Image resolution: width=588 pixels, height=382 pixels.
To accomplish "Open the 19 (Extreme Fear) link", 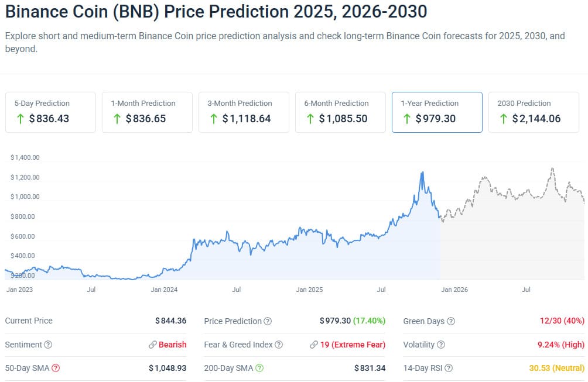I will (353, 345).
